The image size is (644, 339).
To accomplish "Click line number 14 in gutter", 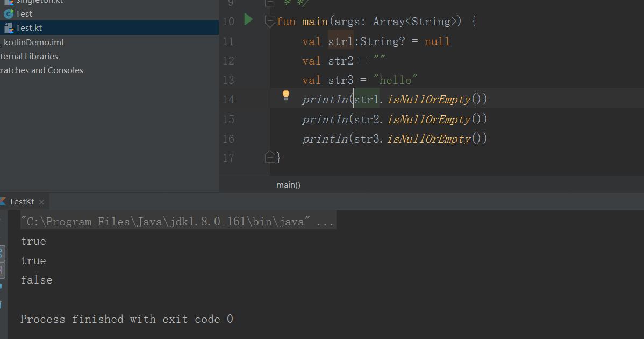I will tap(228, 100).
